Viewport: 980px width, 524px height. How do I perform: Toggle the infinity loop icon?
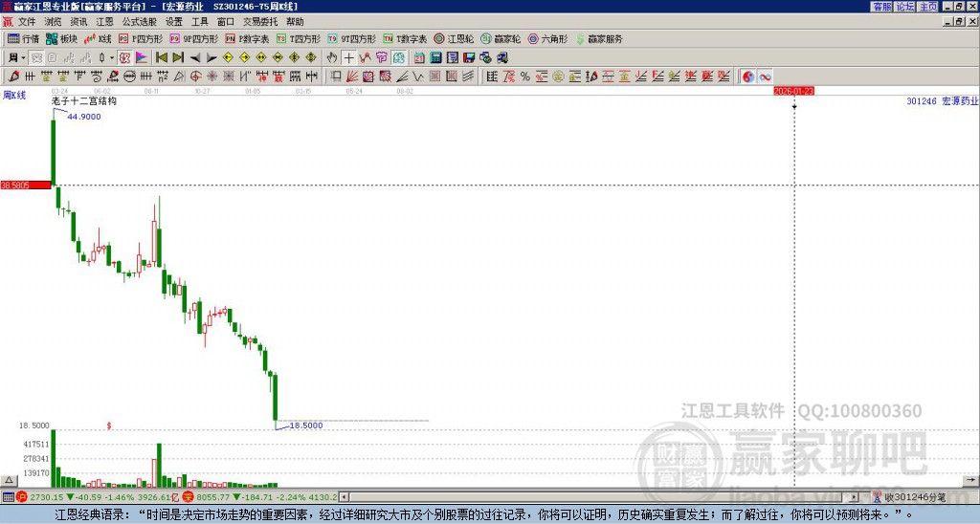point(765,76)
